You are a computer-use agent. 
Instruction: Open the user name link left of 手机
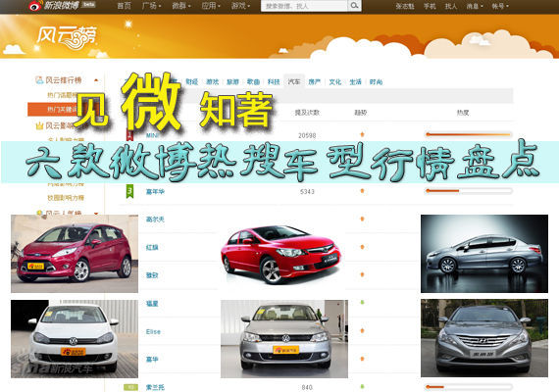click(405, 6)
